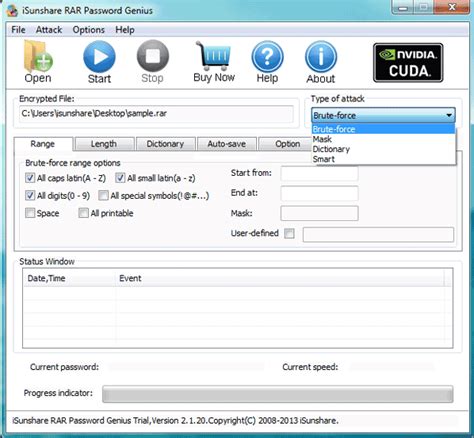Click the Mask input field
The image size is (474, 438).
[x=319, y=213]
